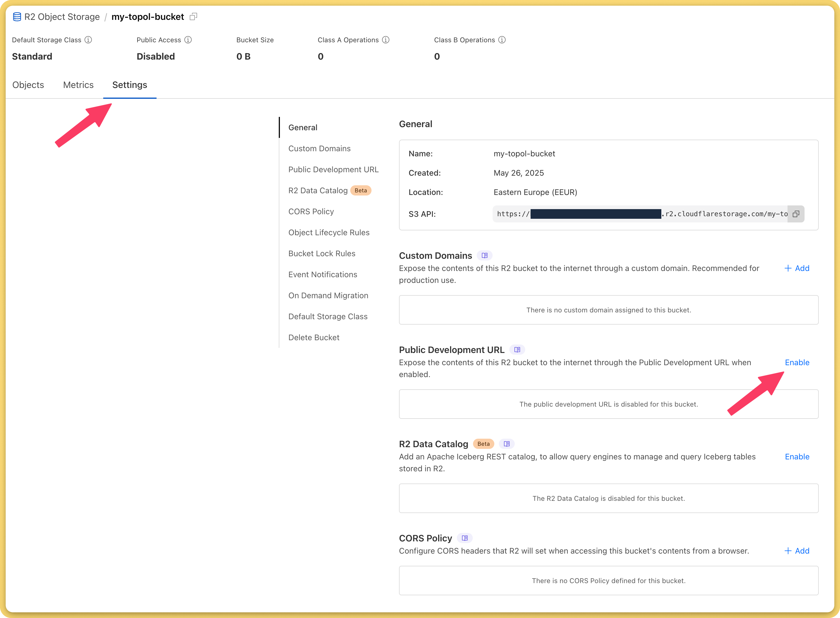
Task: Click the Name value 'my-topol-bucket'
Action: pyautogui.click(x=524, y=154)
